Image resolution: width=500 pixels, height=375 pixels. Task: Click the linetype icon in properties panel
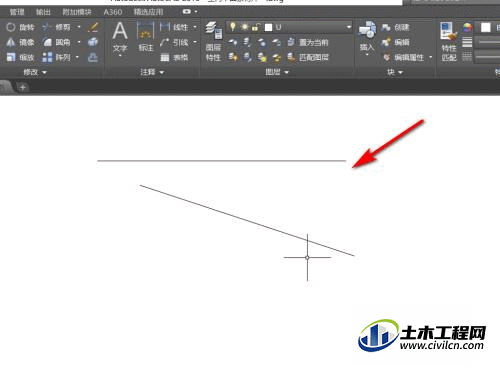click(x=467, y=57)
